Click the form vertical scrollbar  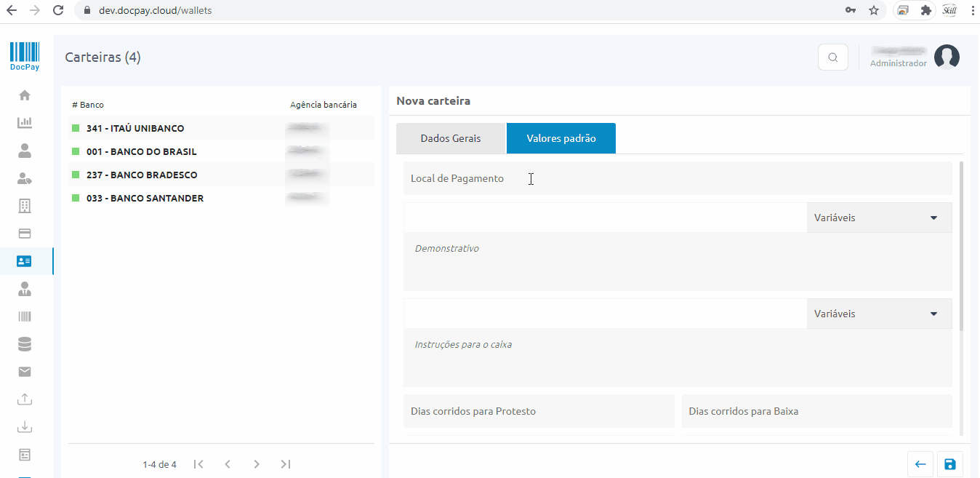961,246
